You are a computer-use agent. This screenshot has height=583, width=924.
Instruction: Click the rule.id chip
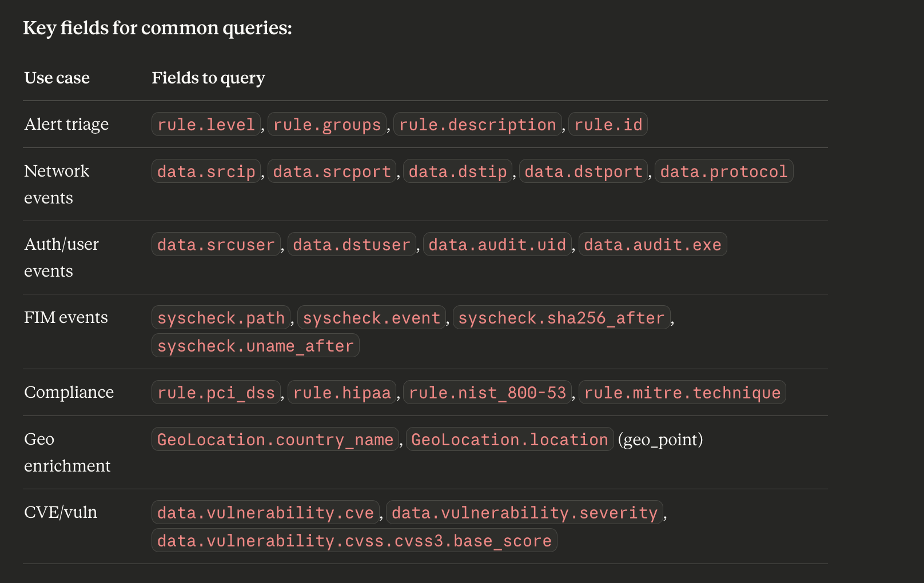608,124
